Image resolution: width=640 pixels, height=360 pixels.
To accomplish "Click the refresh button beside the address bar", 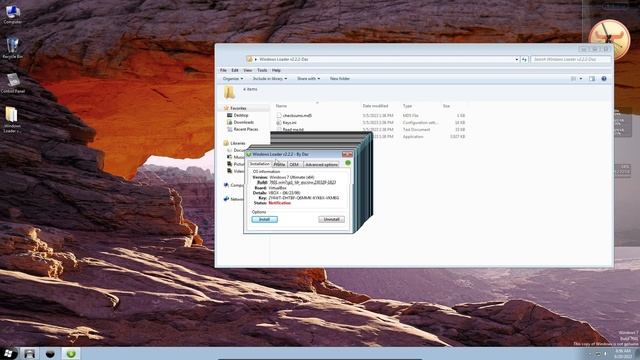I will 524,59.
